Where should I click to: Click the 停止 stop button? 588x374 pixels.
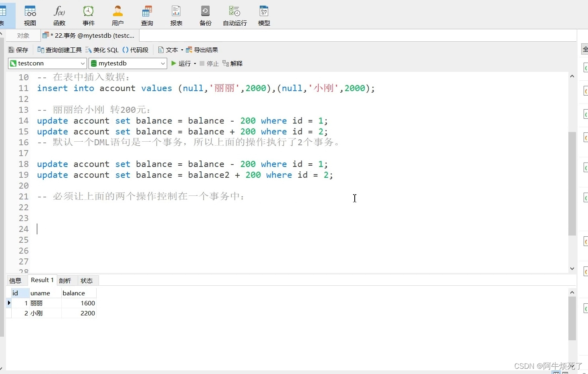tap(209, 63)
